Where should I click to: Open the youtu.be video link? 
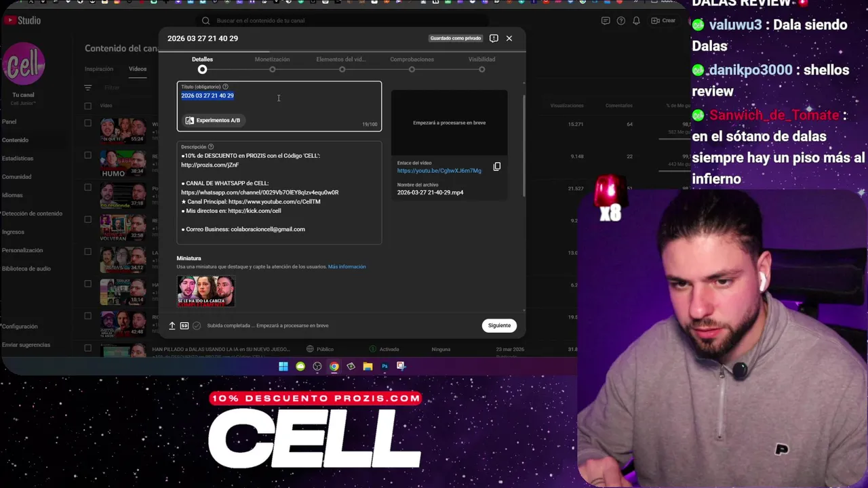point(439,171)
